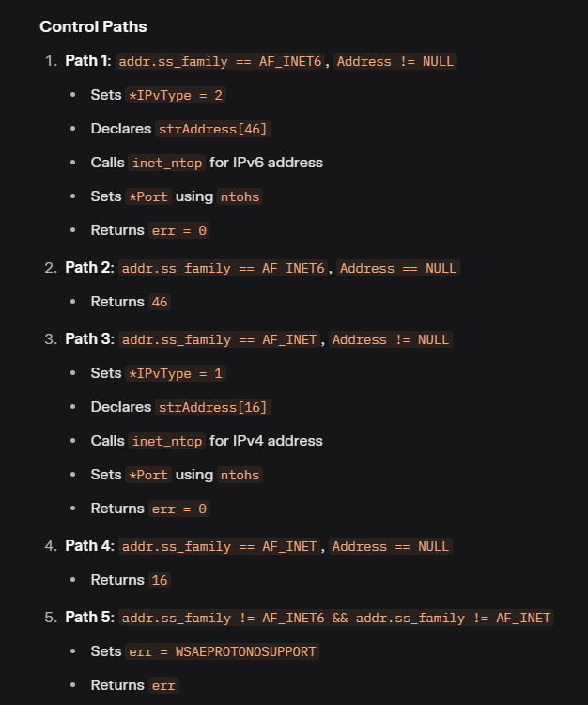This screenshot has width=588, height=705.
Task: Click the Returns 46 value
Action: 160,302
